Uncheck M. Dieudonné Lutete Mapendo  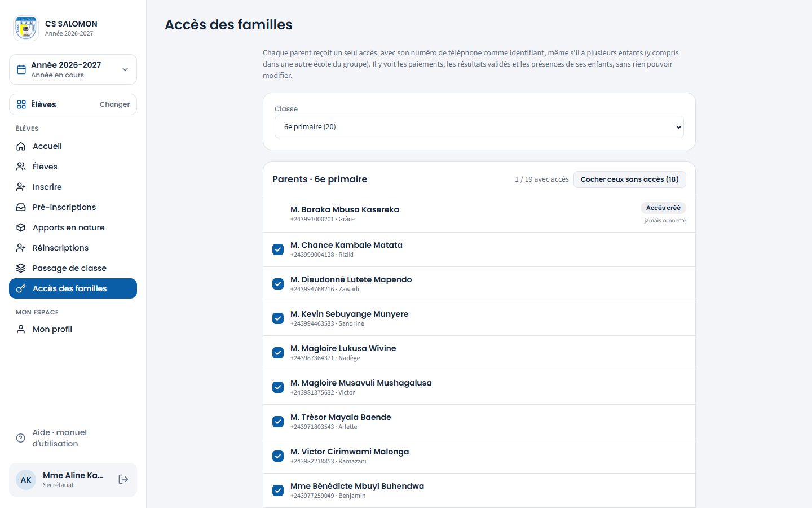pyautogui.click(x=278, y=284)
